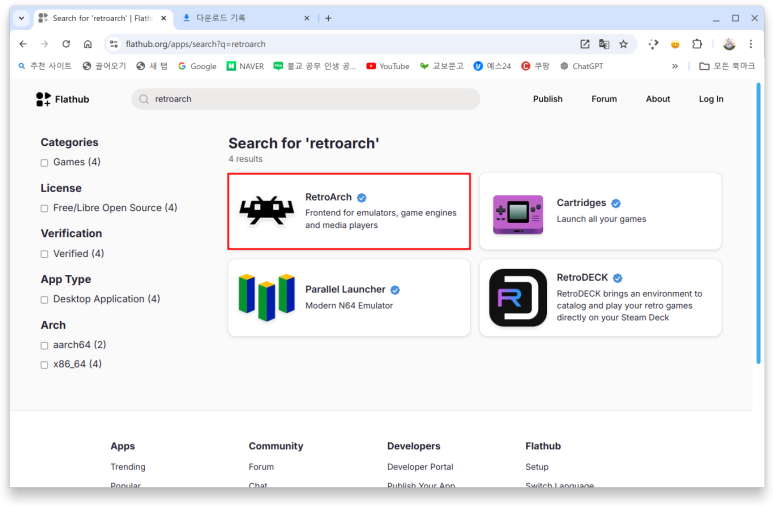
Task: Click the page vertical scrollbar
Action: (759, 223)
